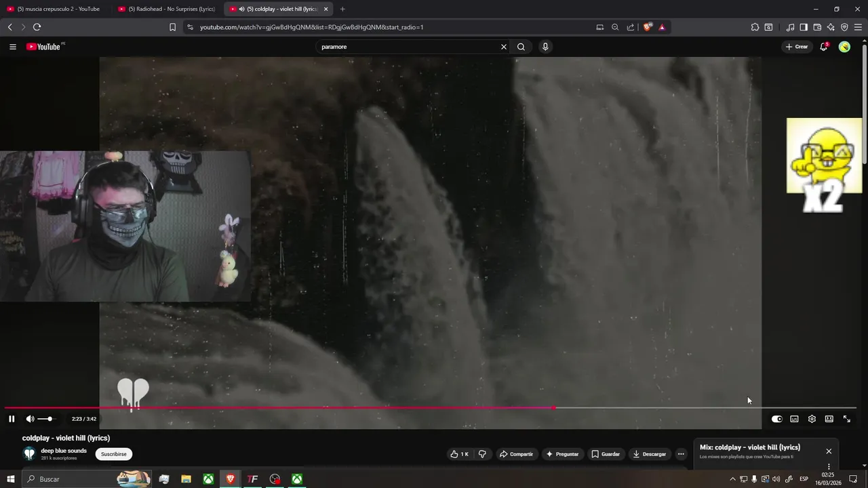Screen dimensions: 868x488
Task: Share the video with Compartir
Action: click(x=516, y=454)
